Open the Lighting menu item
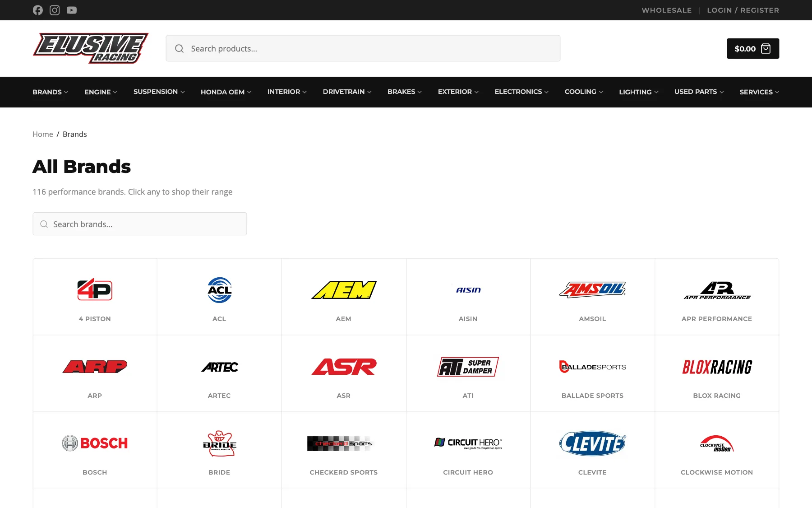812x508 pixels. pos(639,92)
